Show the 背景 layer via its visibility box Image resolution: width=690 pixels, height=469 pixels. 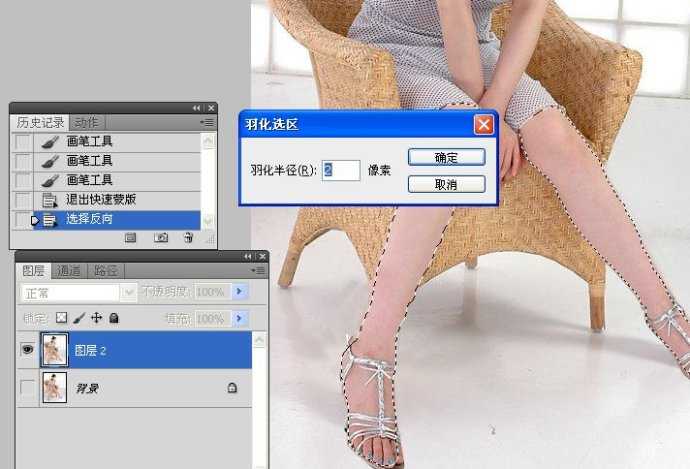click(28, 388)
